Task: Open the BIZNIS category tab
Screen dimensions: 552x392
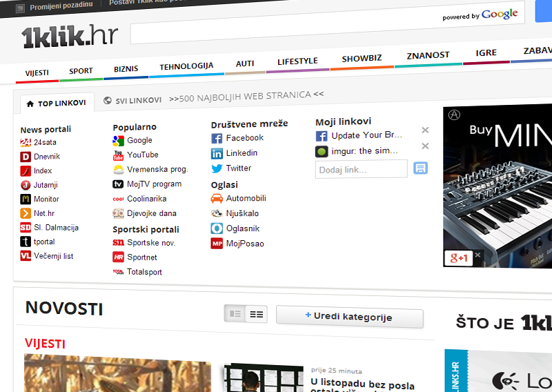Action: tap(126, 69)
